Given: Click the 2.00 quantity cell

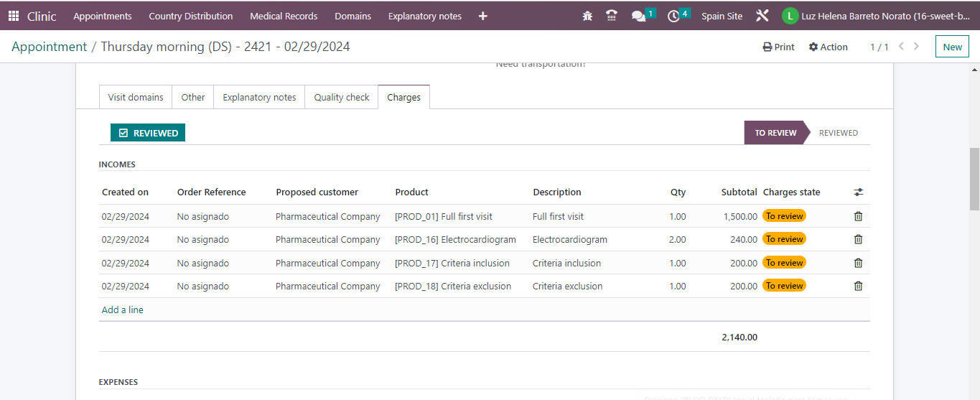Looking at the screenshot, I should click(678, 239).
